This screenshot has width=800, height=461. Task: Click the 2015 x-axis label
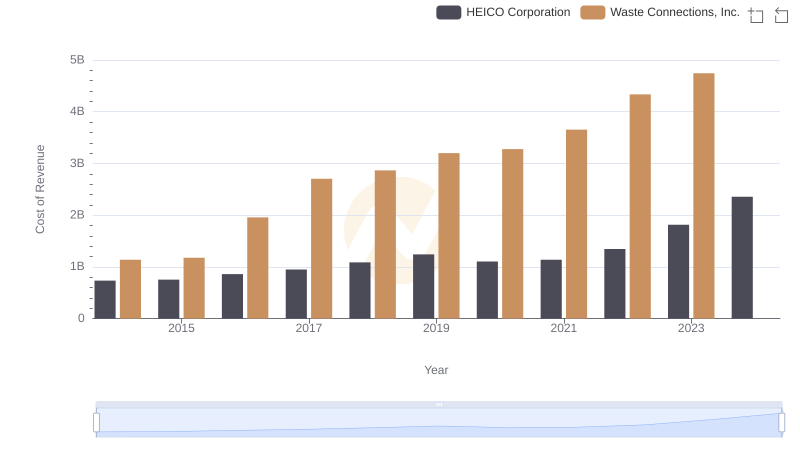181,328
